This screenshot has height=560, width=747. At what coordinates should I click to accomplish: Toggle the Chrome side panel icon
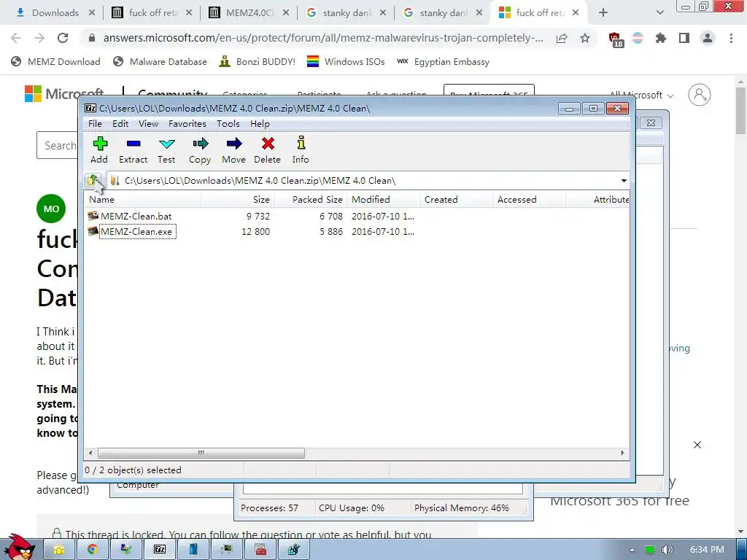(684, 38)
